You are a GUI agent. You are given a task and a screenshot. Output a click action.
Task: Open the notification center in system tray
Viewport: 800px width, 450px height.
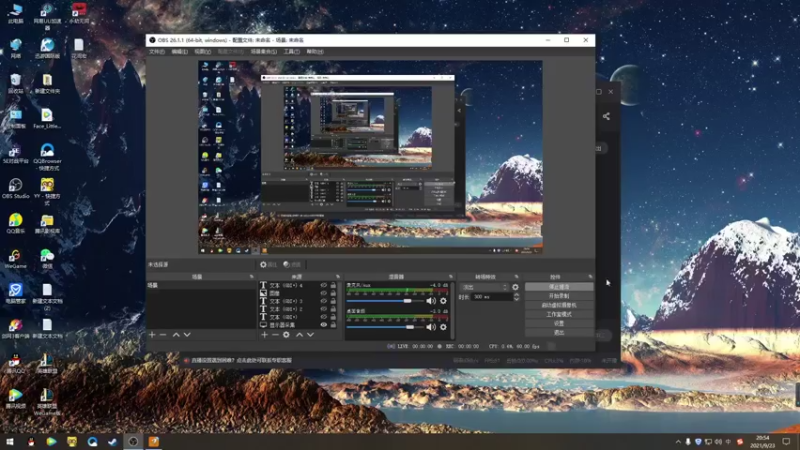(786, 441)
